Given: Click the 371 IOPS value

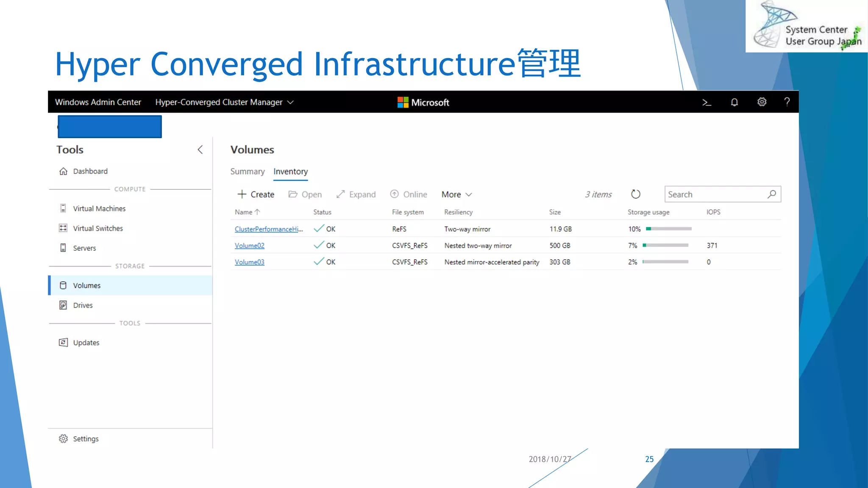Looking at the screenshot, I should (712, 245).
